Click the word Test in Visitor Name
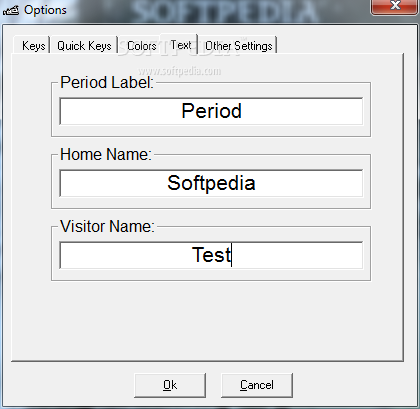420x409 pixels. [211, 255]
